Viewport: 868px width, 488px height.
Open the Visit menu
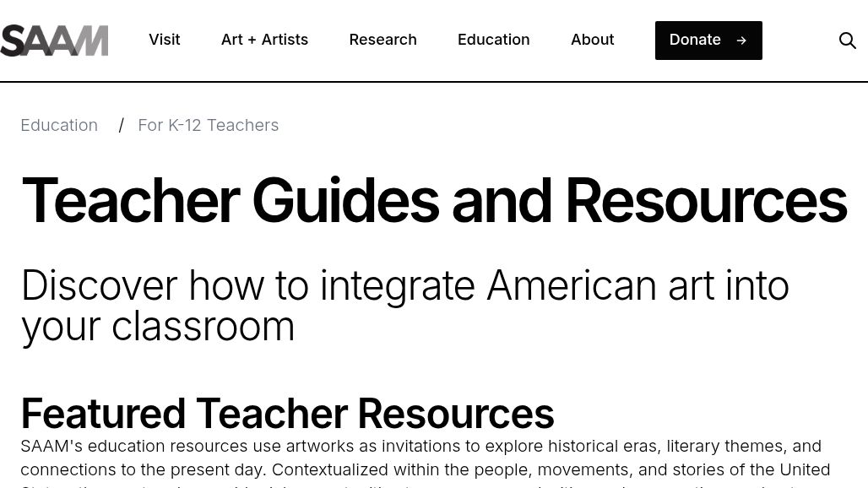click(164, 40)
